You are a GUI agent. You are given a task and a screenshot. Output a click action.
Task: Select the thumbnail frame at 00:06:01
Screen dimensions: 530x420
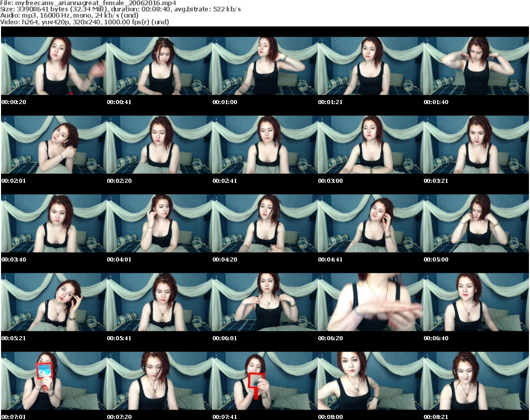pyautogui.click(x=265, y=302)
